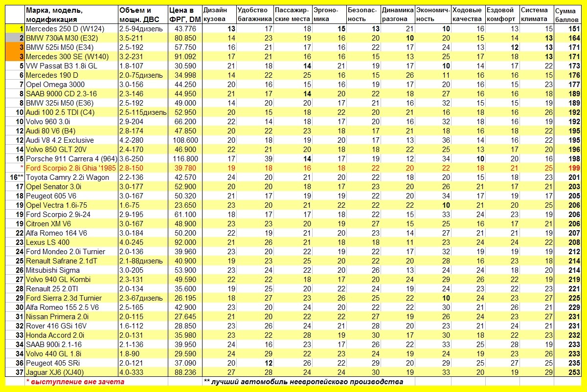Select the 'Peugeot 405 SRi' cell
The width and height of the screenshot is (587, 392).
71,363
